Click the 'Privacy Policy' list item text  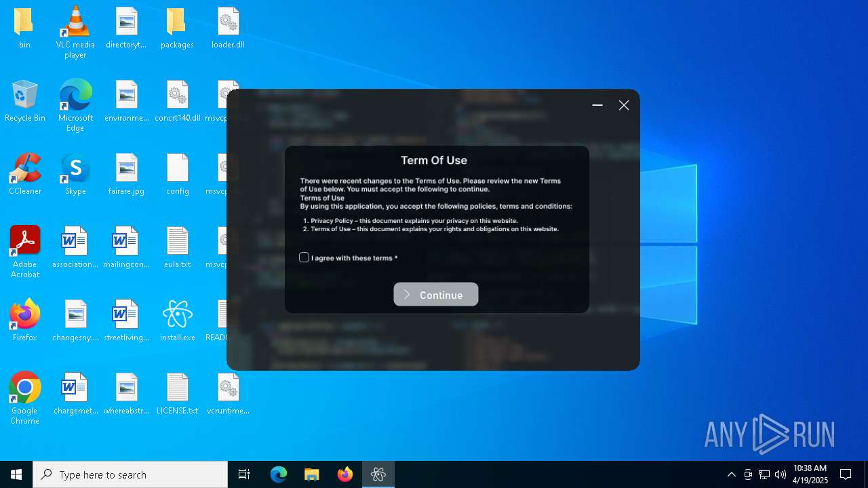pos(414,221)
